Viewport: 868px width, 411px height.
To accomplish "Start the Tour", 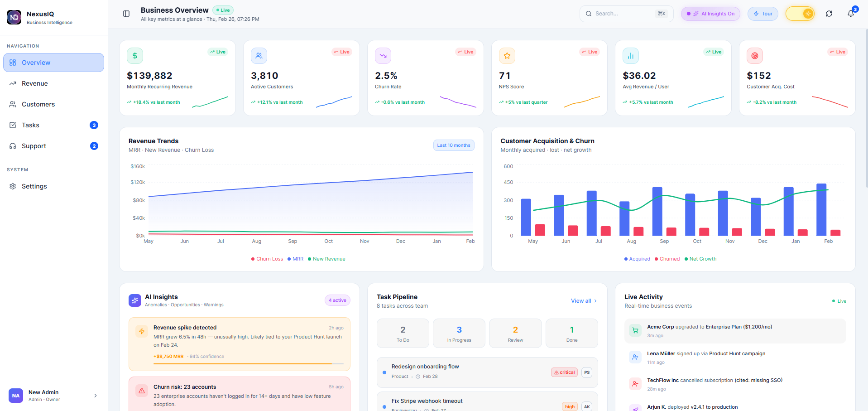I will tap(762, 14).
